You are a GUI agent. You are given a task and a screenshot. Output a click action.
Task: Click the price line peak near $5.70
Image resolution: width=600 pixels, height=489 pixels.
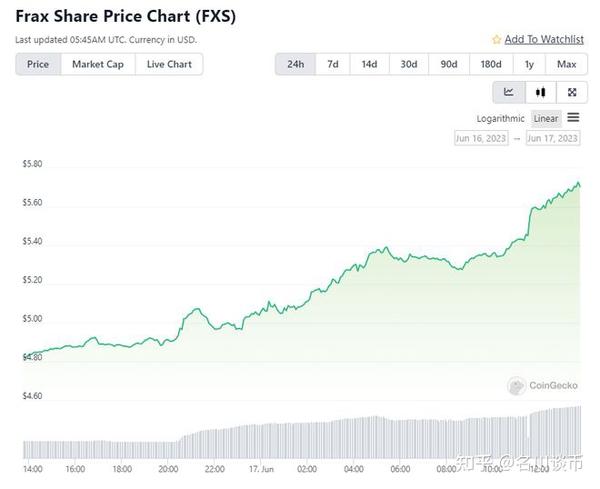pos(577,183)
